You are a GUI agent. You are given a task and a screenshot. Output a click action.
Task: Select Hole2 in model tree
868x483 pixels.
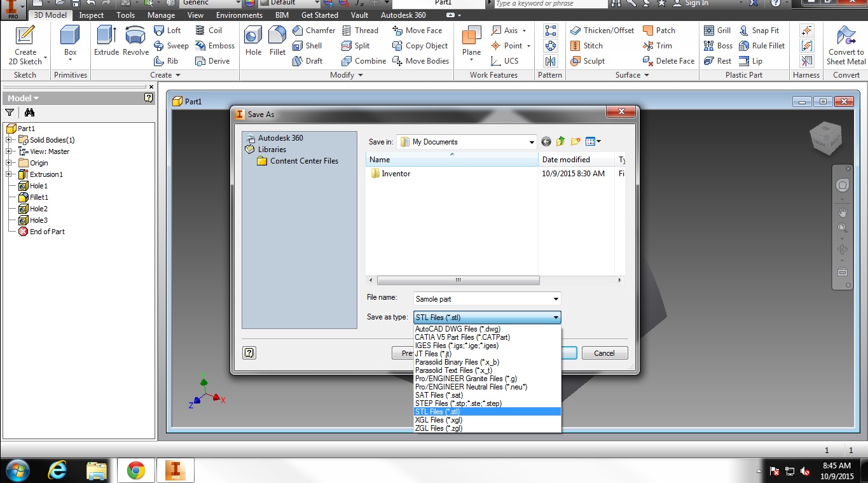point(33,209)
